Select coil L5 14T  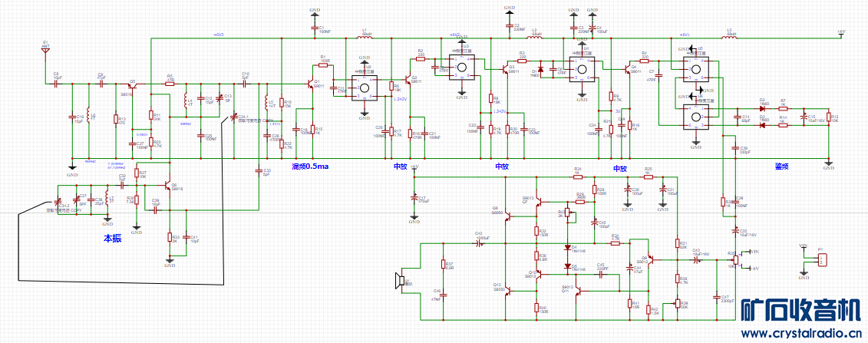(267, 102)
